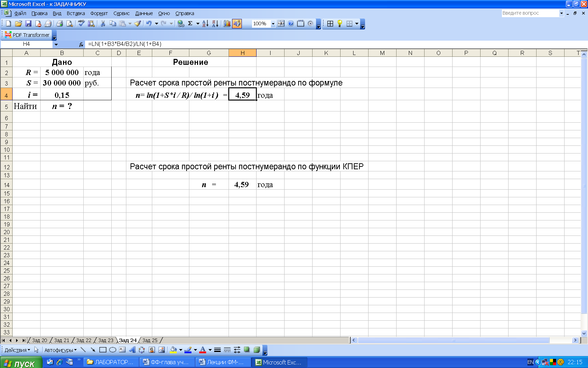This screenshot has height=368, width=588.
Task: Select column header H
Action: [243, 53]
